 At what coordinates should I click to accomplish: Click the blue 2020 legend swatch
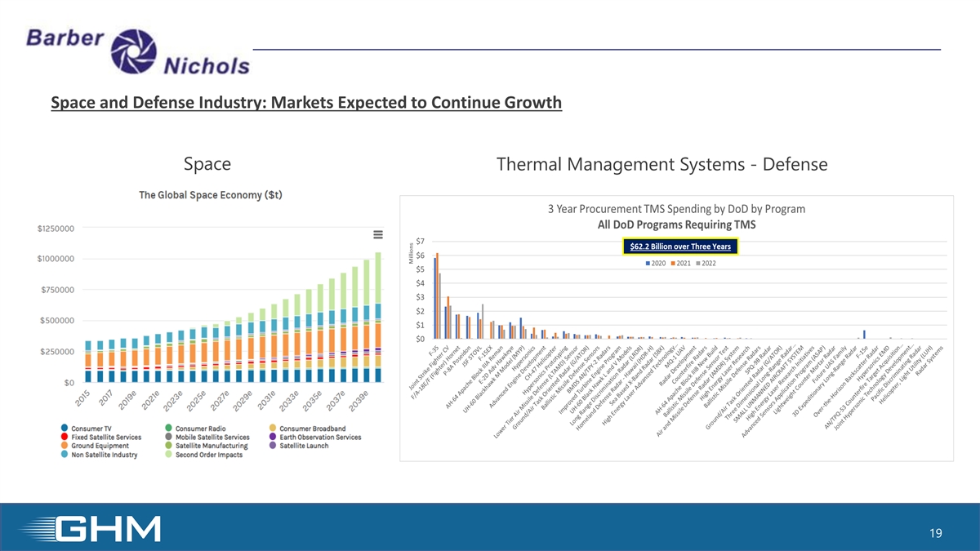(648, 264)
